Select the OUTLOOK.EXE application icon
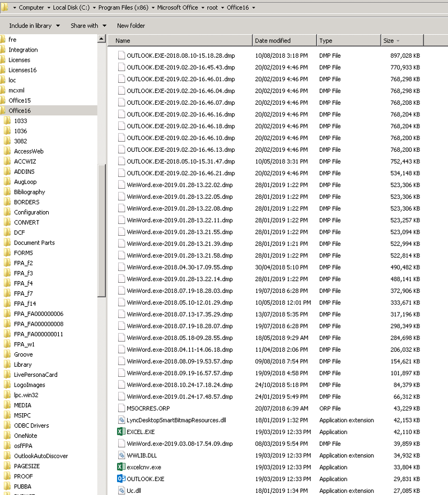 [122, 479]
